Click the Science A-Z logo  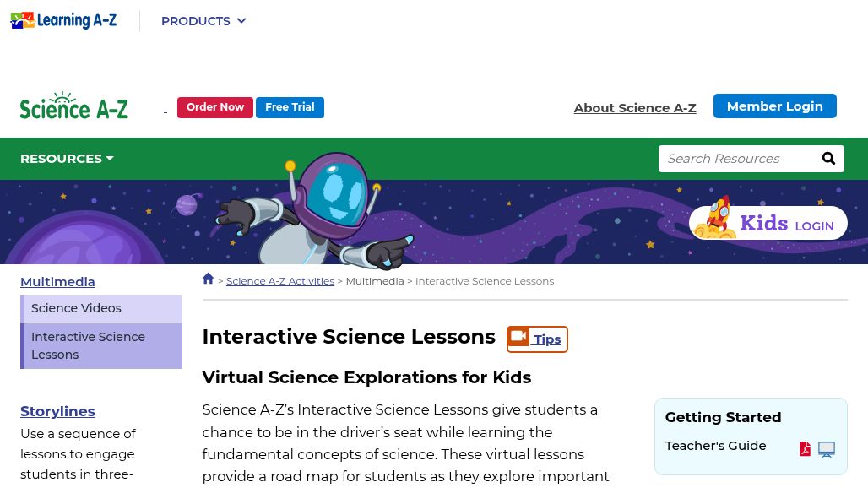(73, 106)
